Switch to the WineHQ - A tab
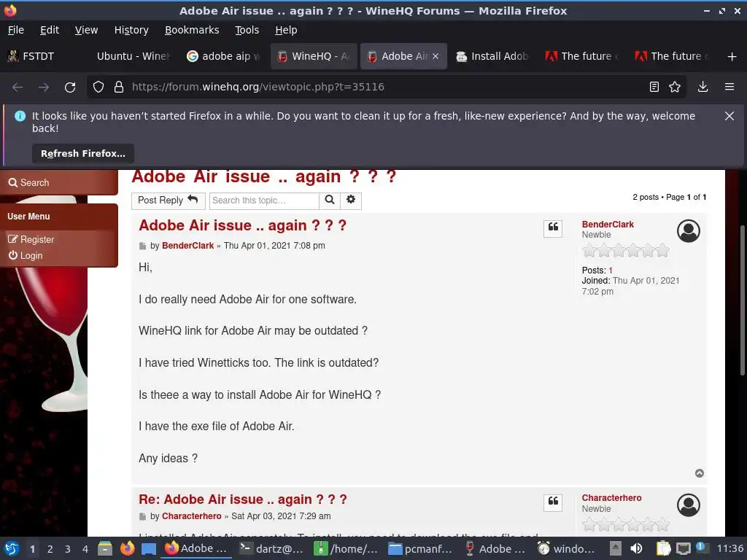747x560 pixels. coord(314,56)
